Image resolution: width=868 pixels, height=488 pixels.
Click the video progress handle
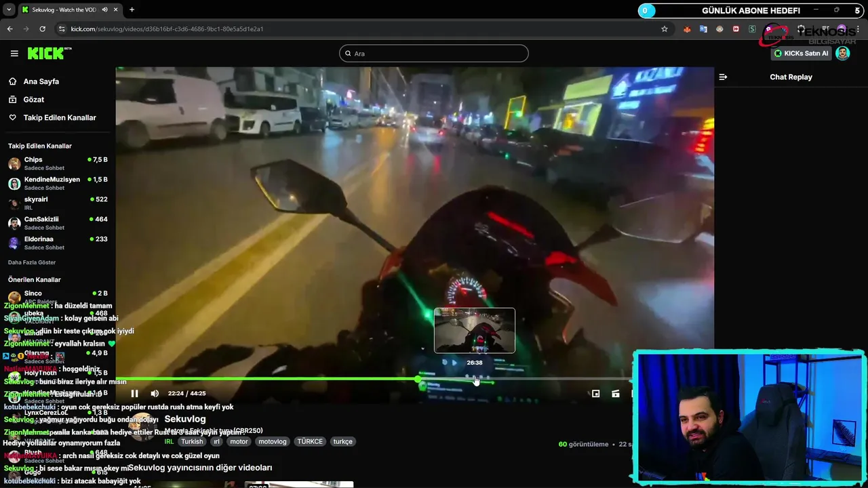[418, 379]
